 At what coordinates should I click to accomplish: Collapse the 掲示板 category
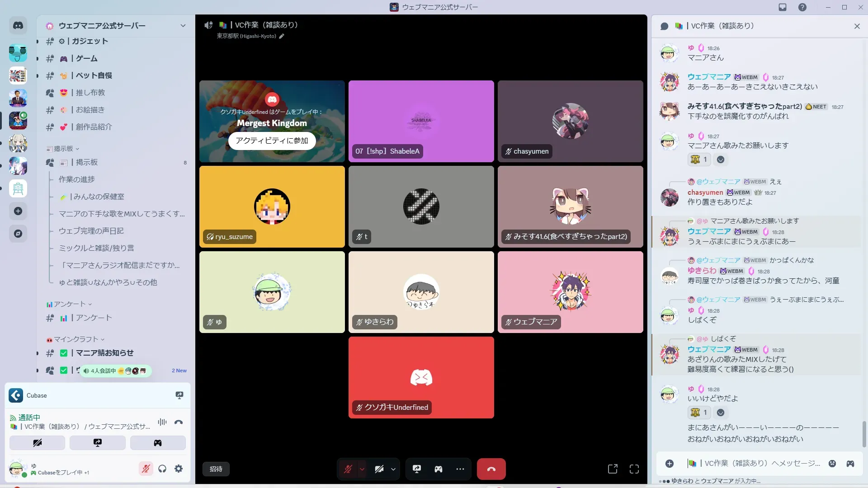pyautogui.click(x=63, y=149)
